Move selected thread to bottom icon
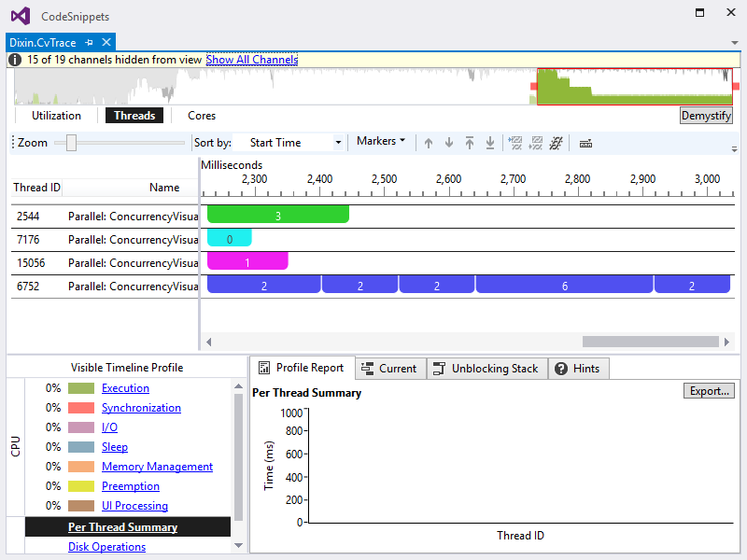 [489, 143]
